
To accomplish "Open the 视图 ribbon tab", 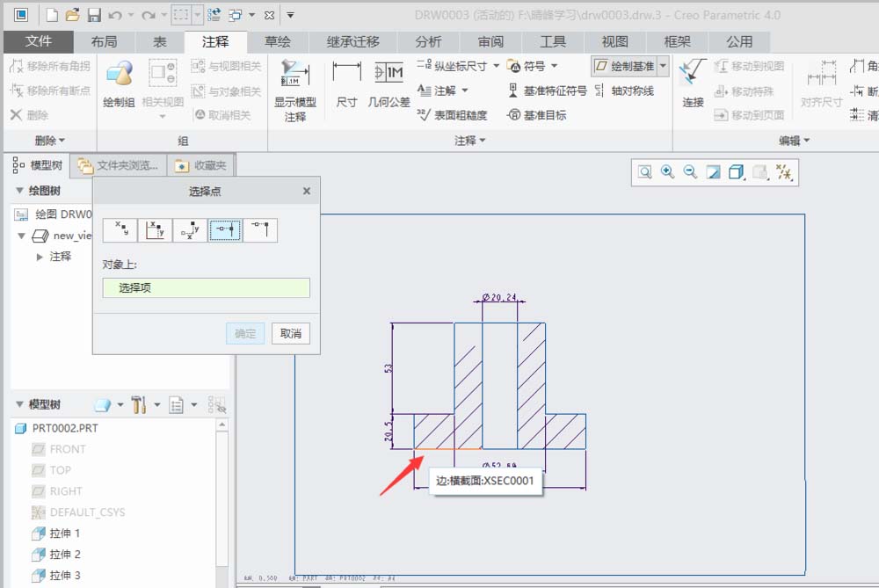I will [x=614, y=41].
